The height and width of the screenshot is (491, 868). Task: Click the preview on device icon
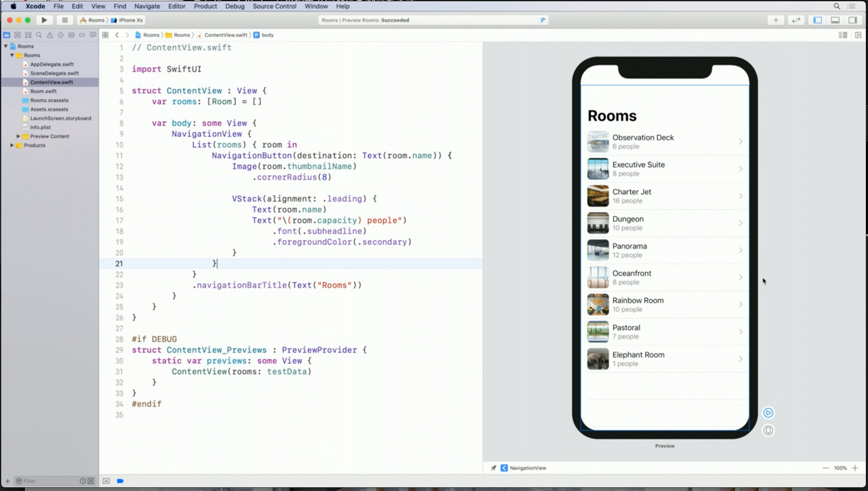coord(768,430)
